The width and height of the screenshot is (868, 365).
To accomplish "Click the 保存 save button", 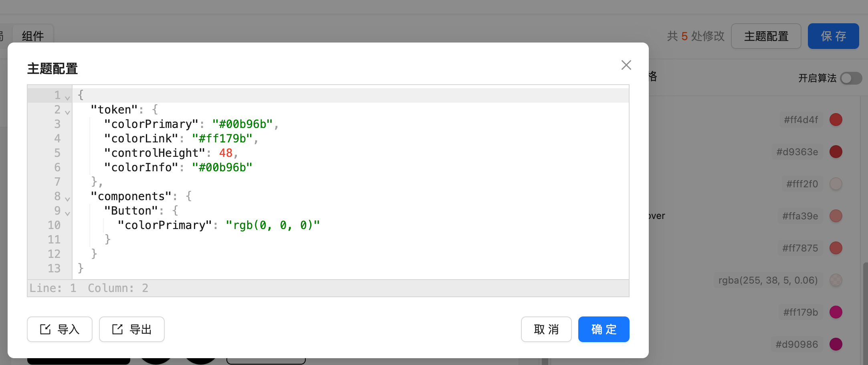I will (833, 36).
